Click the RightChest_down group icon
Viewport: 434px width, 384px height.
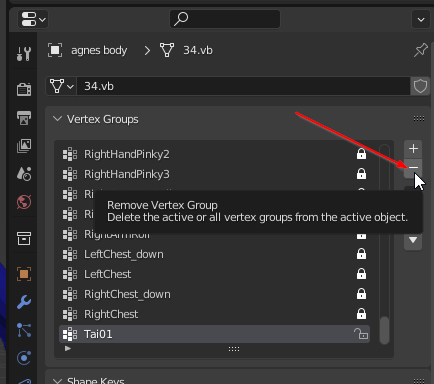coord(70,294)
